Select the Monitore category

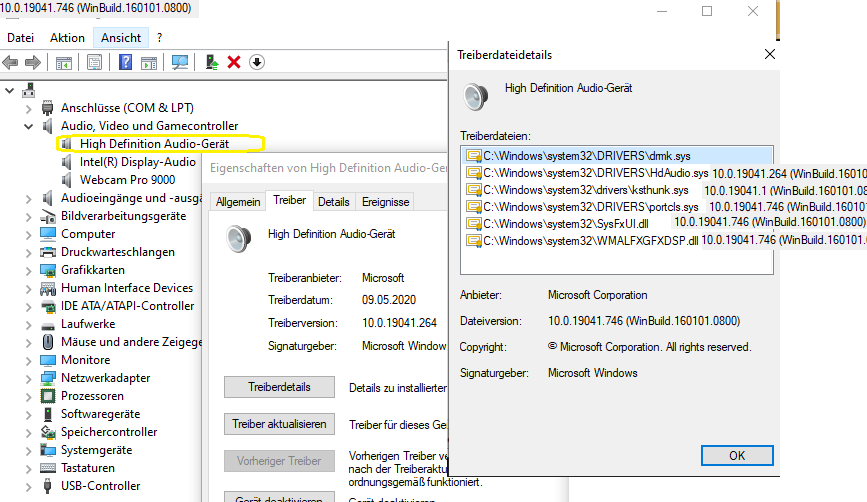pyautogui.click(x=86, y=360)
